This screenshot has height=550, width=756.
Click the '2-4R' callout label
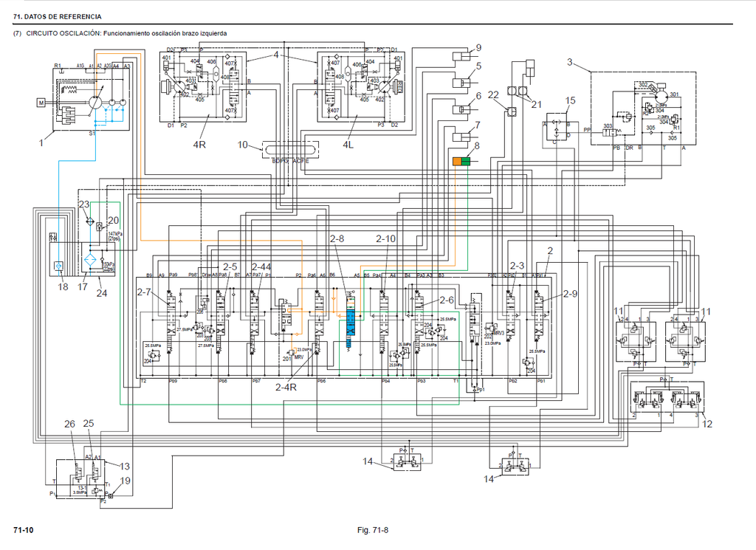pos(286,387)
